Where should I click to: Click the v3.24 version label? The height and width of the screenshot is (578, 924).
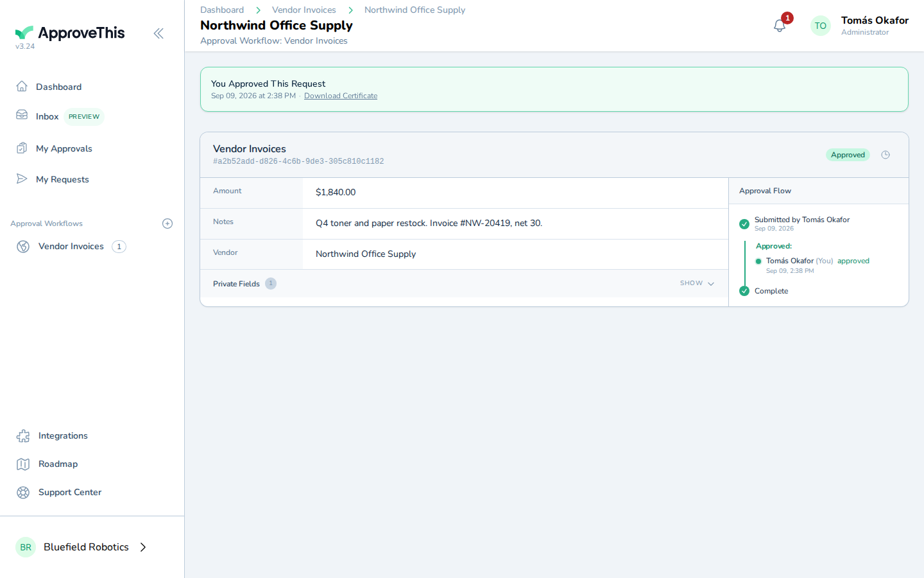25,46
